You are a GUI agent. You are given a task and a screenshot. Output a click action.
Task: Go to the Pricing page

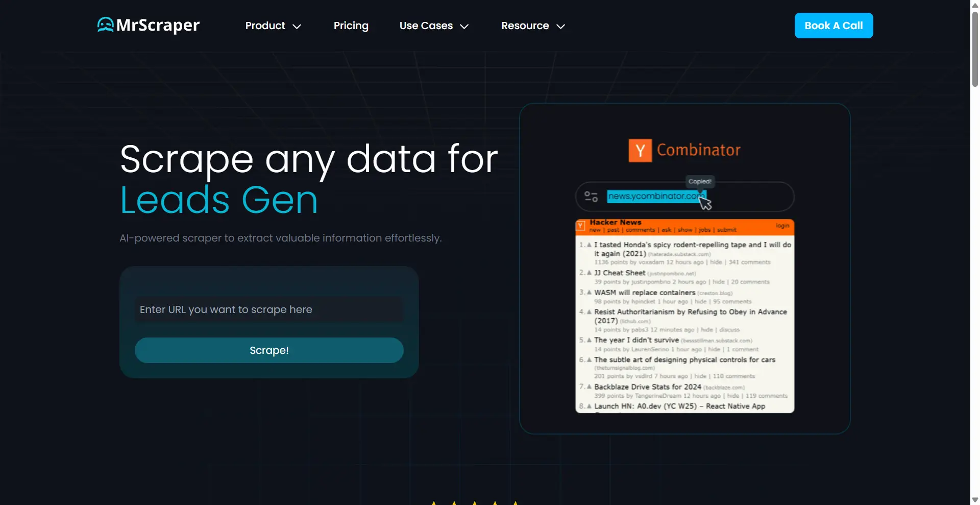click(x=351, y=26)
